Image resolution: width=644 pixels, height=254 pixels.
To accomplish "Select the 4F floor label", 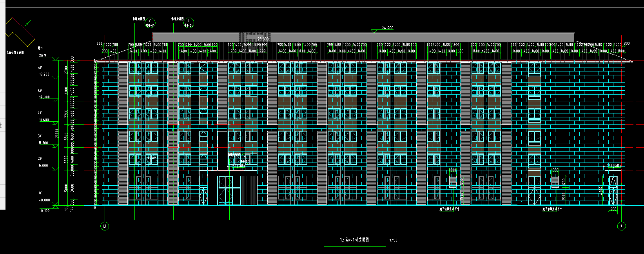I will point(40,113).
